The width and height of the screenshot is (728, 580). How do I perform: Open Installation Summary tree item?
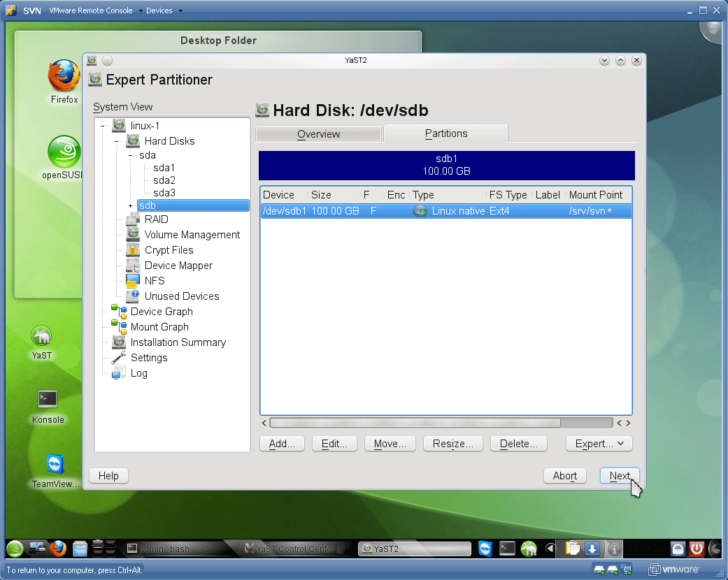point(178,342)
